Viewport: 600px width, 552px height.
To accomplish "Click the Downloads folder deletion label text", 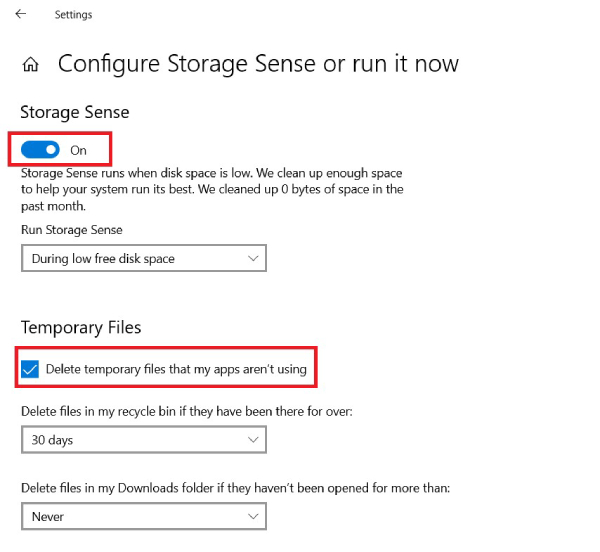I will 235,488.
